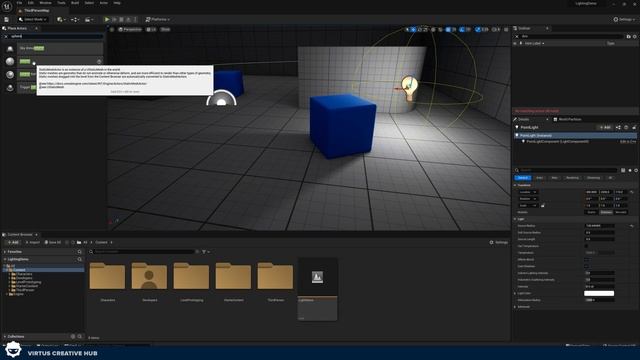Toggle the Cast Shadows checkbox
Image resolution: width=640 pixels, height=360 pixels.
tap(587, 267)
